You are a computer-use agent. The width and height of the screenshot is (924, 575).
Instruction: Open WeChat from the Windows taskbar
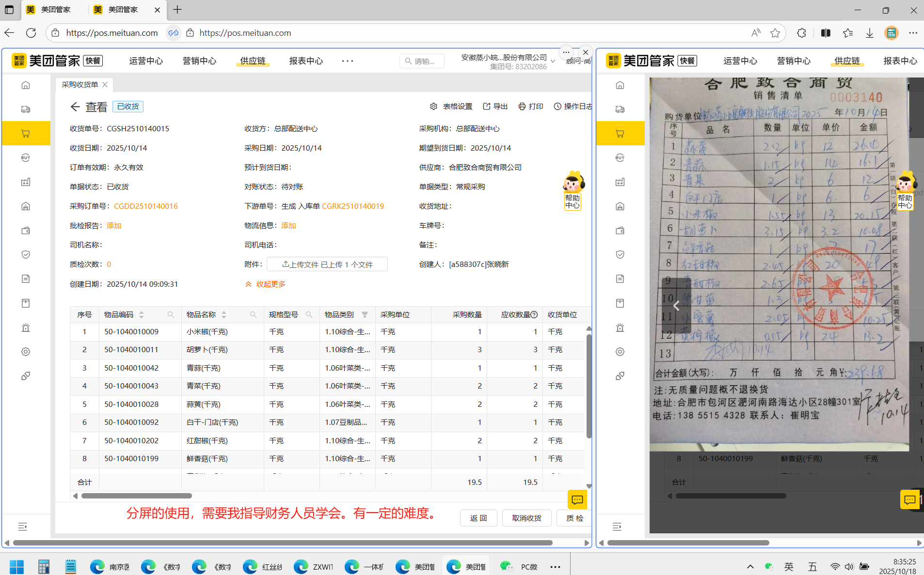(x=507, y=566)
